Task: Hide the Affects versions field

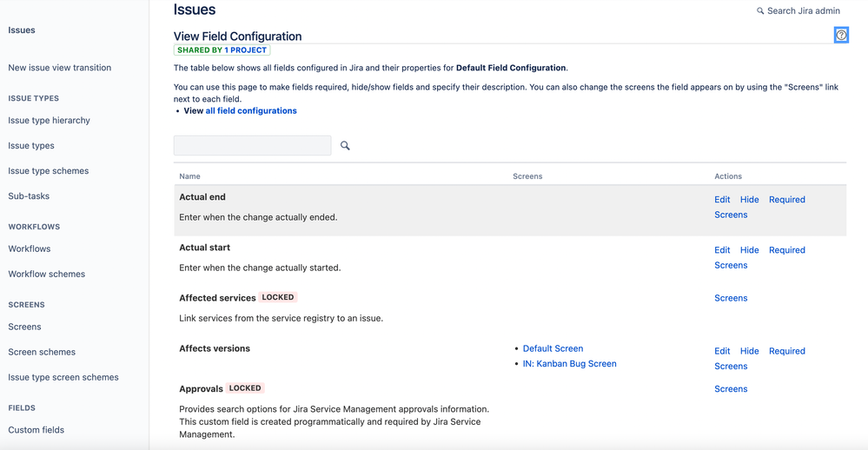Action: (750, 352)
